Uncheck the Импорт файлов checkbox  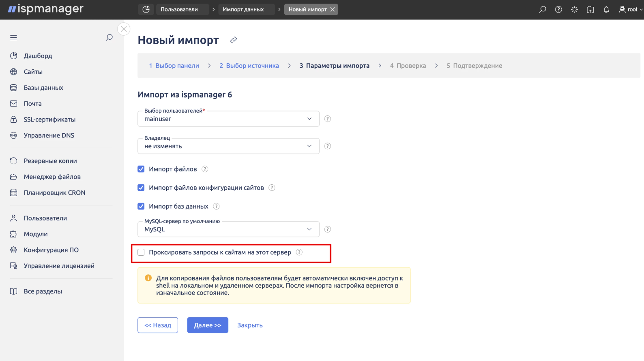tap(141, 169)
